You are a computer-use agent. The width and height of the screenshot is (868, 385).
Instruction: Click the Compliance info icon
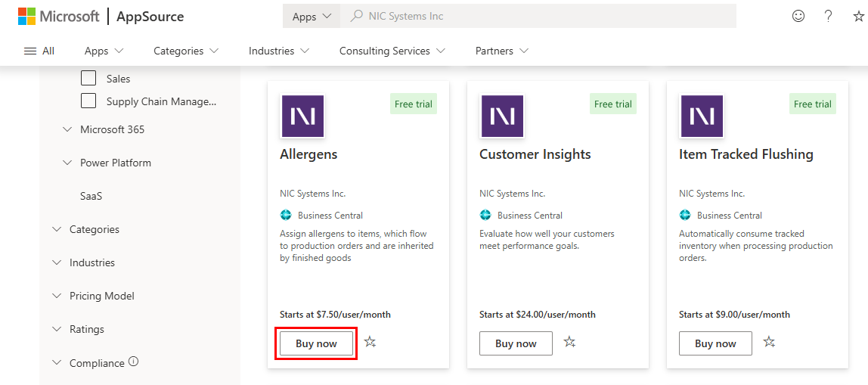134,362
